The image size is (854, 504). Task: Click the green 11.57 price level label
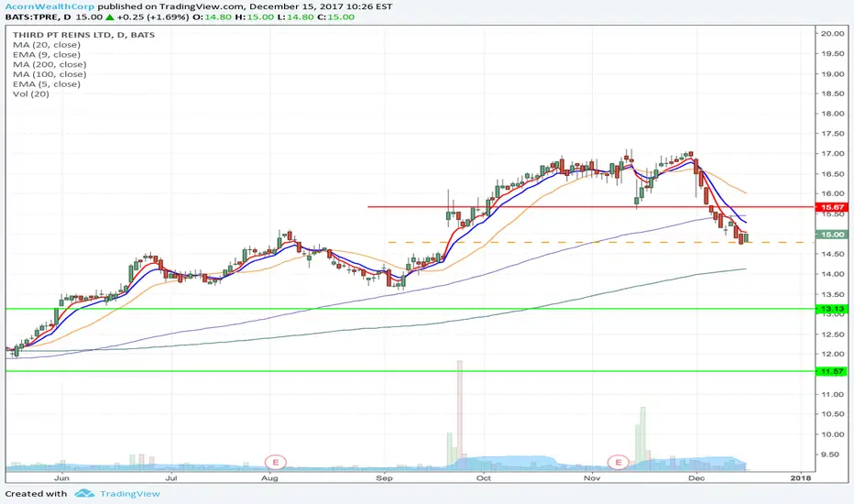coord(832,372)
